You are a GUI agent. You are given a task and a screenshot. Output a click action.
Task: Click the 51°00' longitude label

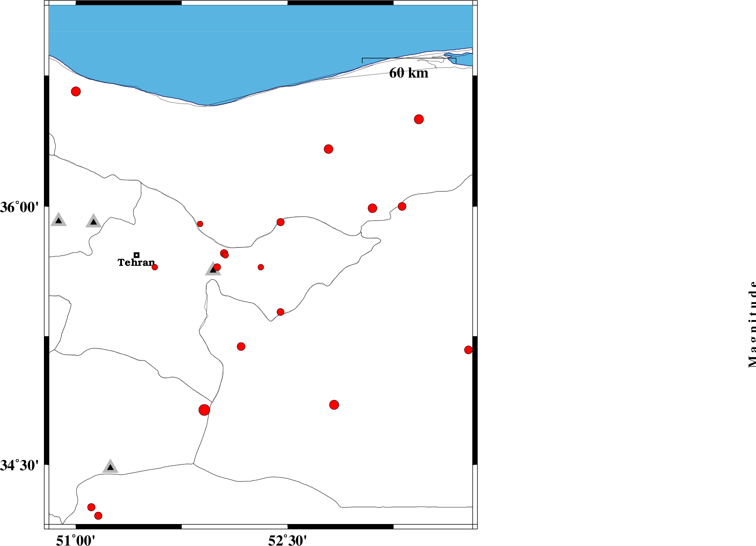coord(76,540)
